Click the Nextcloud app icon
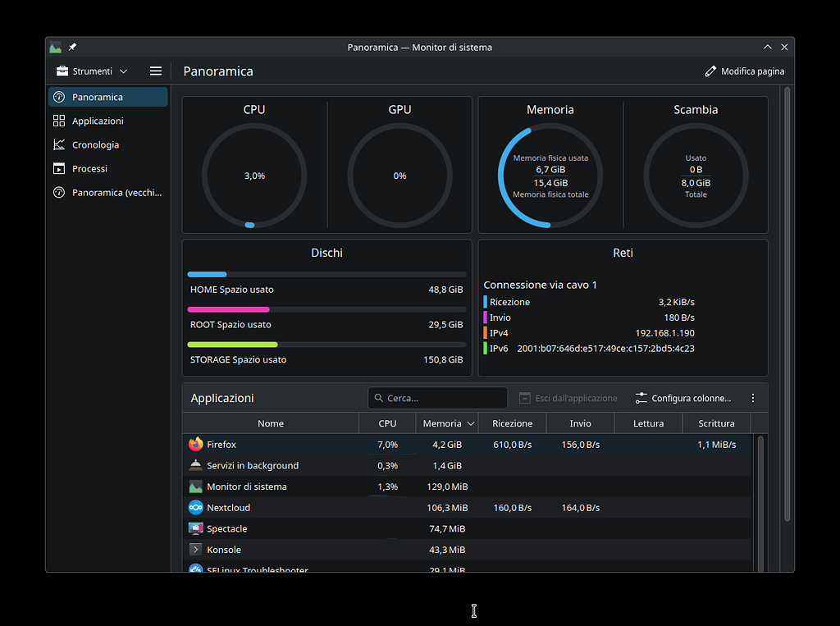Viewport: 840px width, 626px height. tap(194, 507)
